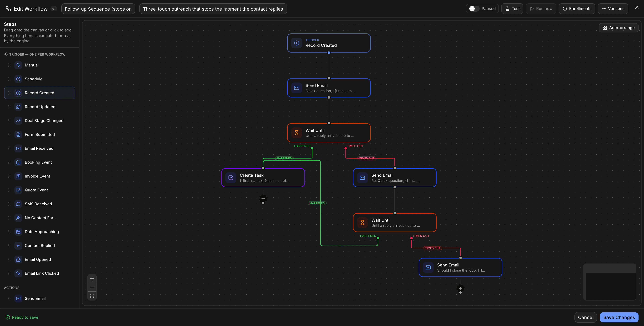Select the Manual trigger step

(x=40, y=65)
